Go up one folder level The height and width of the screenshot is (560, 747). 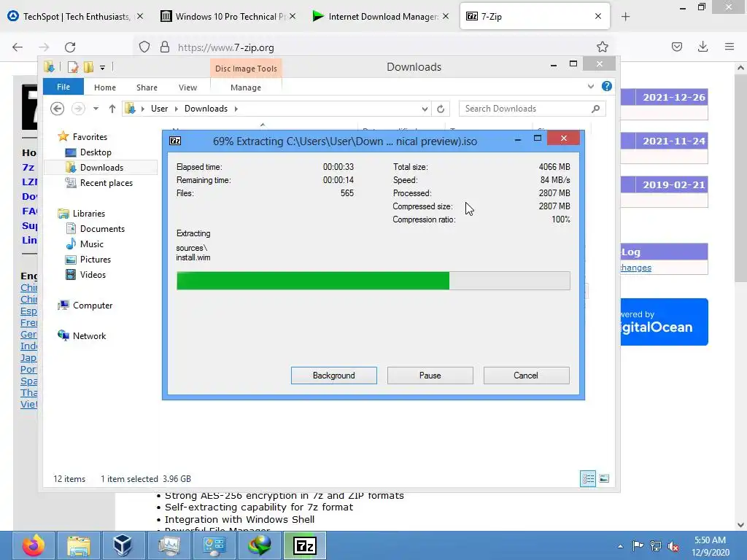coord(112,109)
